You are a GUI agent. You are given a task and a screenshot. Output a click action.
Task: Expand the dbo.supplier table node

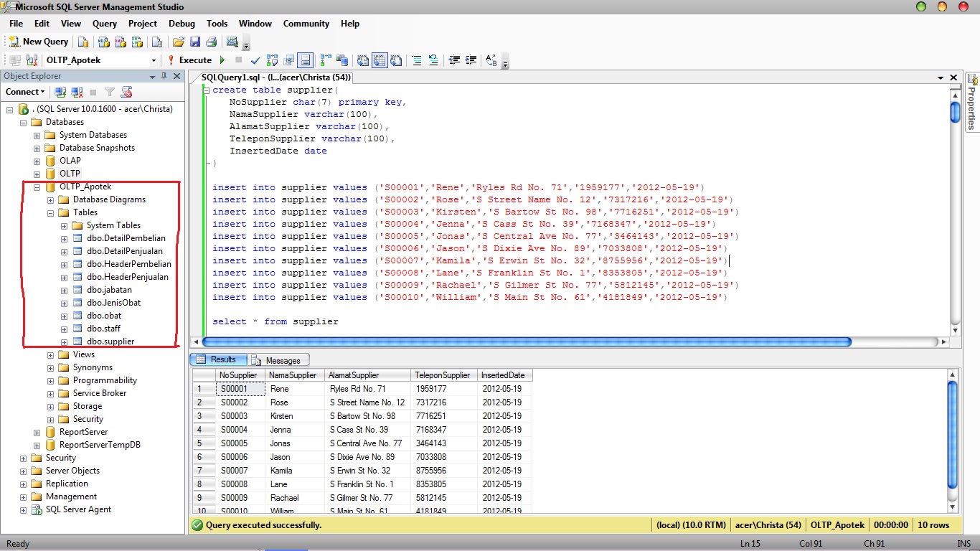pyautogui.click(x=65, y=342)
